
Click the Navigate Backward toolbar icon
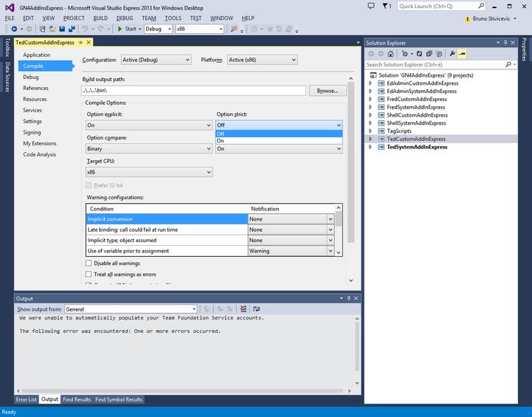point(14,30)
